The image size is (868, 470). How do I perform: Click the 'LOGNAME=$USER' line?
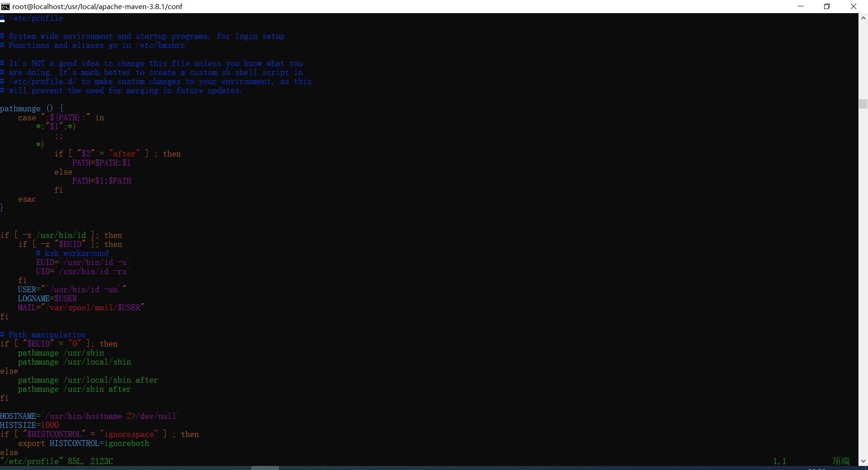[x=47, y=299]
